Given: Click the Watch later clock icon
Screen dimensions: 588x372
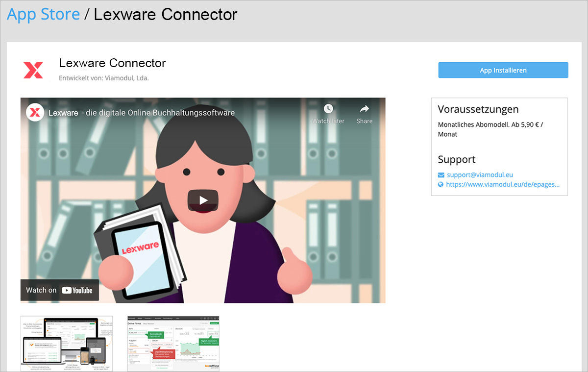Looking at the screenshot, I should pos(328,109).
